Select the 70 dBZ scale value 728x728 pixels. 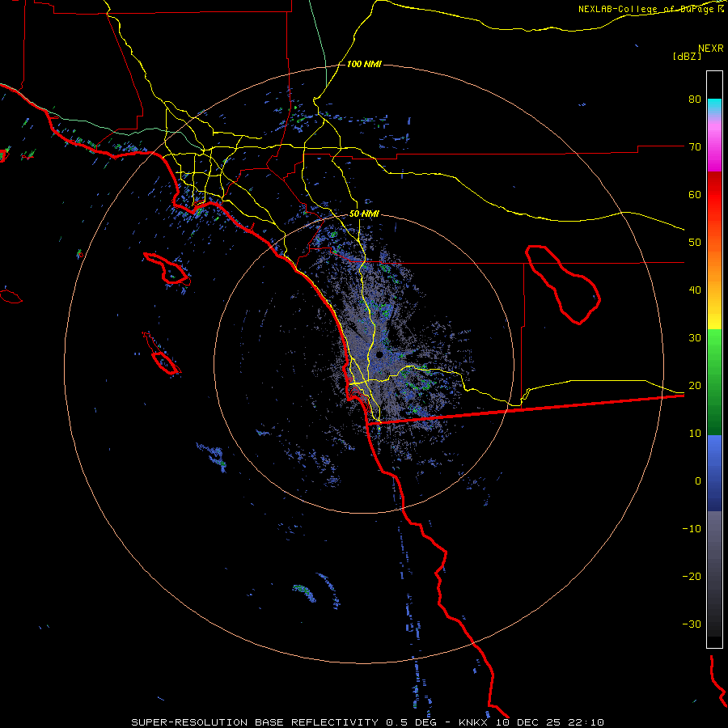695,147
